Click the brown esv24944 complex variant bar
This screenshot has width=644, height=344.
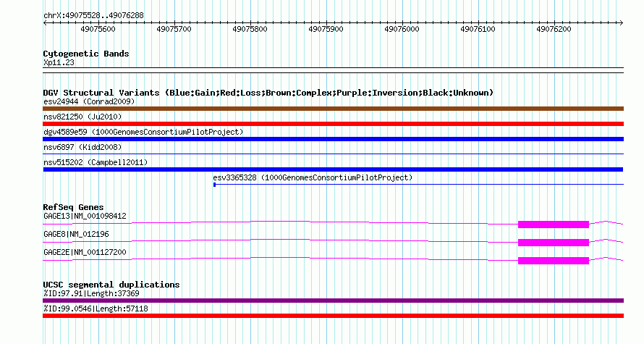[333, 109]
